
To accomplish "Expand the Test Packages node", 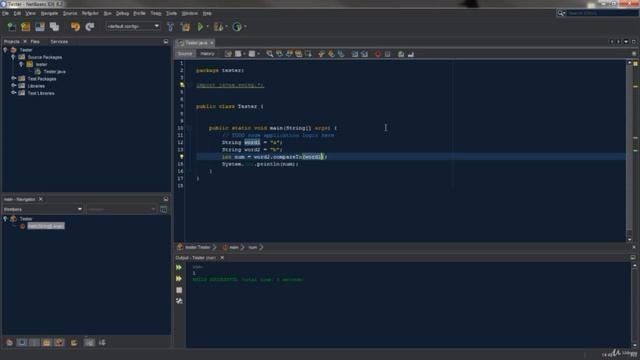I will [x=13, y=79].
